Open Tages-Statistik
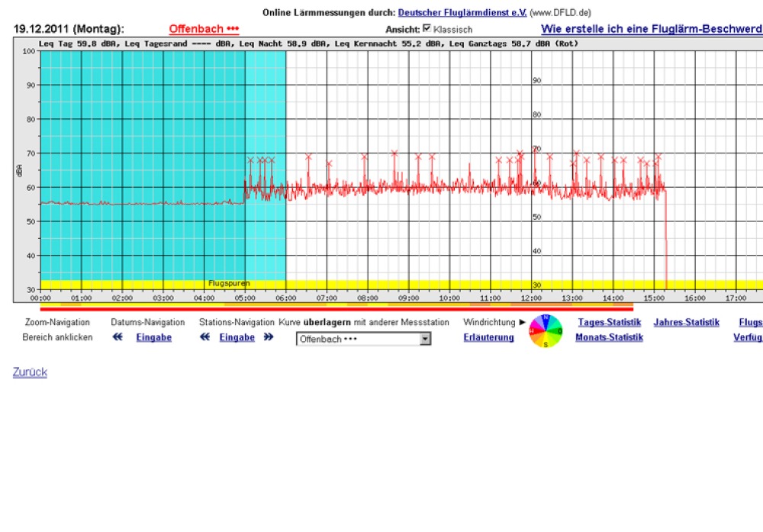The width and height of the screenshot is (763, 532). (609, 322)
